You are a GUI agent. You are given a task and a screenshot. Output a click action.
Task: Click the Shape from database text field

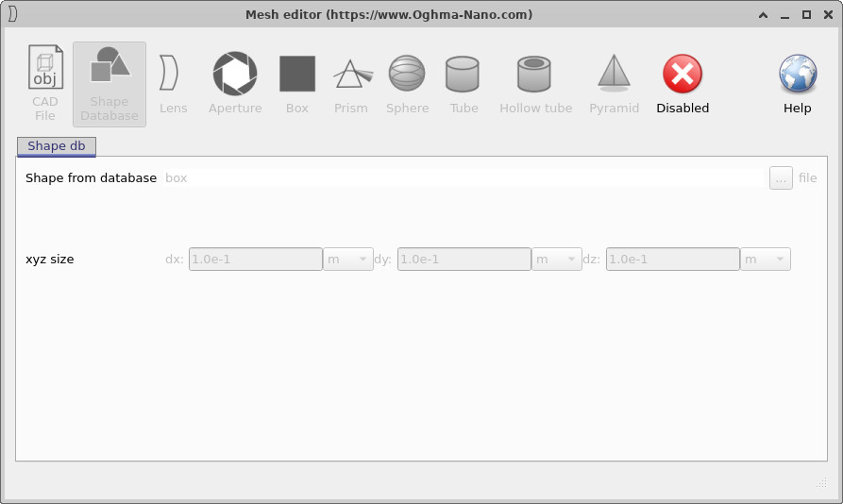(x=463, y=177)
